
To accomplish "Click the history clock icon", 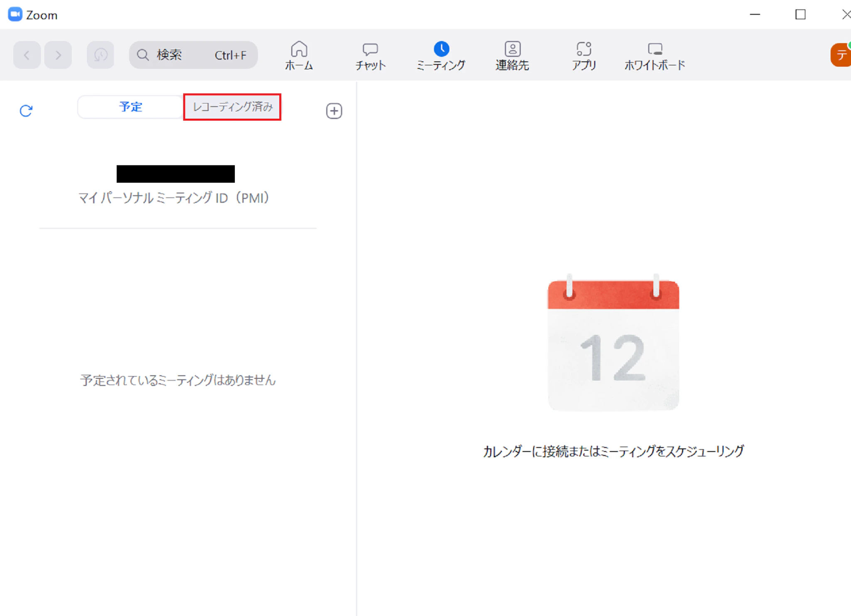I will [x=101, y=55].
